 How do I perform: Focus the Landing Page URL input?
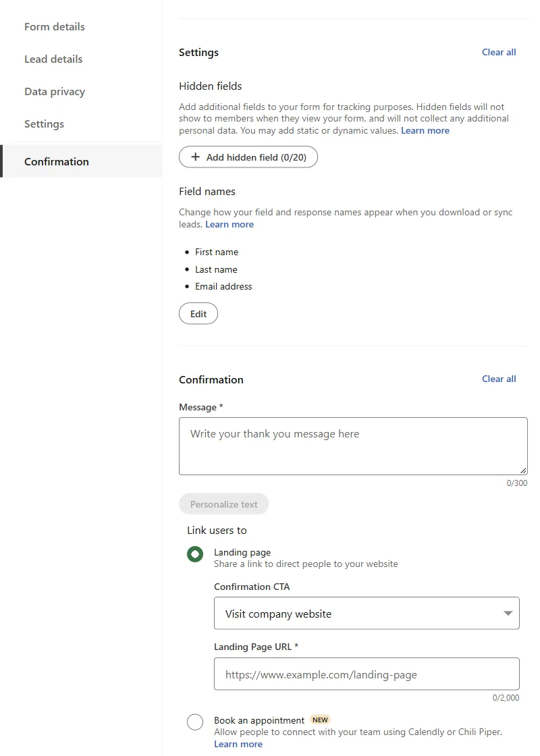[x=367, y=674]
